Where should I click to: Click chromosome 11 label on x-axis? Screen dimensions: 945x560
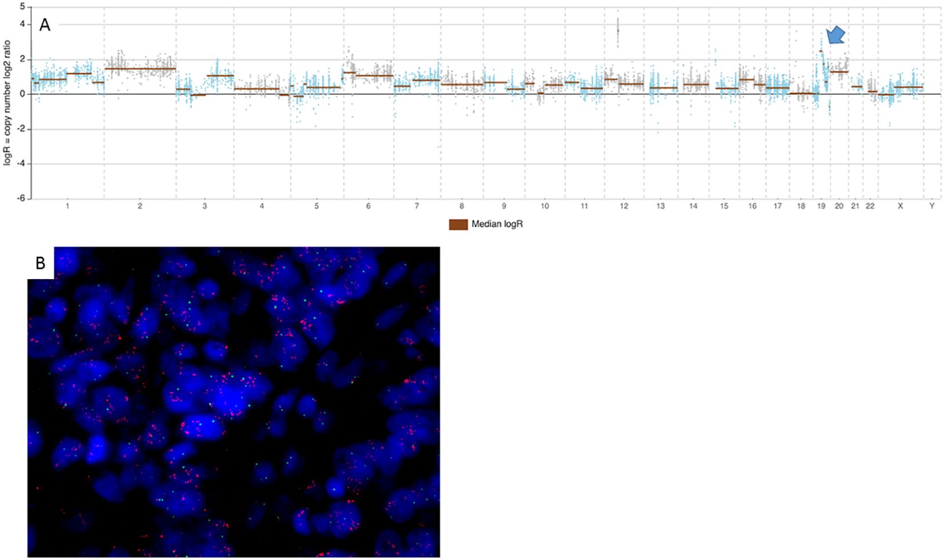584,206
